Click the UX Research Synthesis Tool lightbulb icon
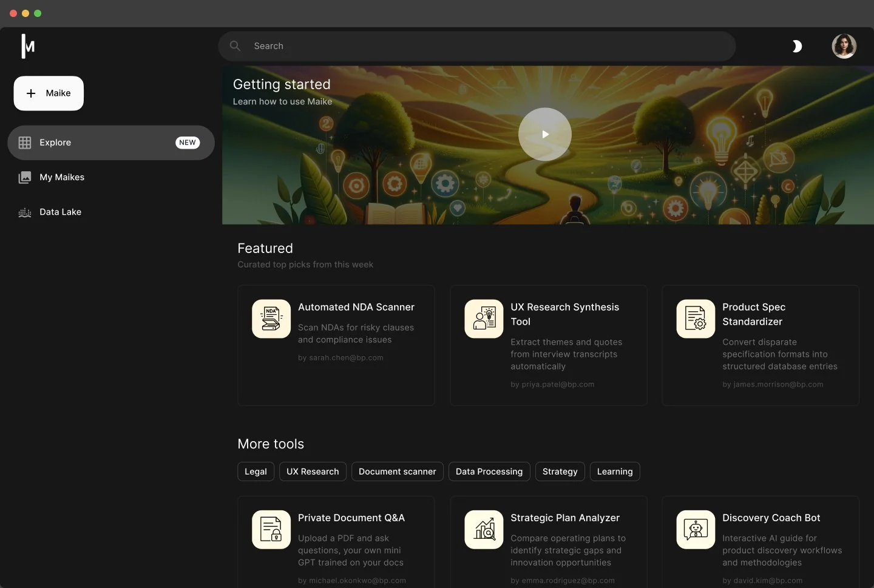Image resolution: width=874 pixels, height=588 pixels. coord(483,319)
